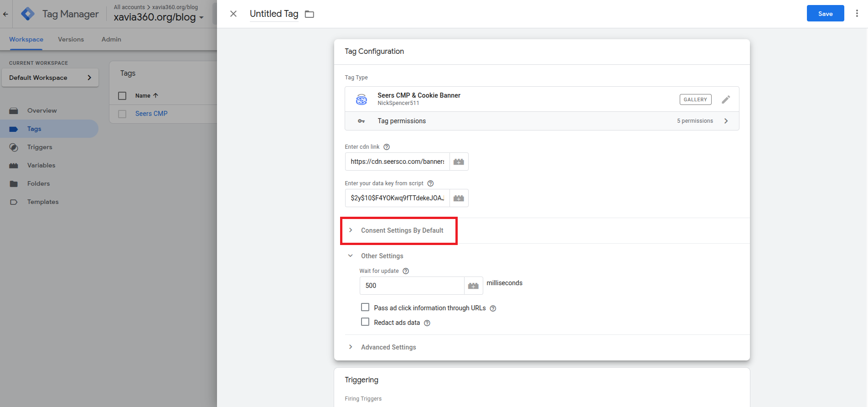Click the pencil edit icon for tag type
868x407 pixels.
(x=726, y=99)
